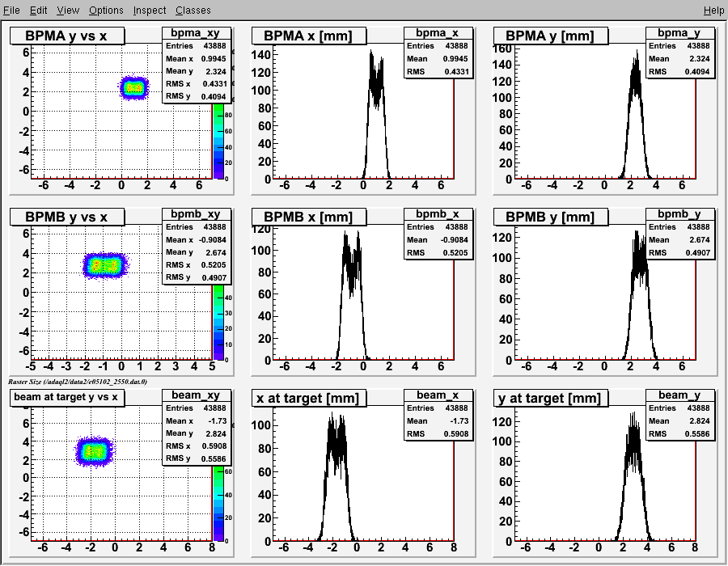Click the 'BPMB x [mm]' plot title
728x566 pixels.
pos(309,218)
